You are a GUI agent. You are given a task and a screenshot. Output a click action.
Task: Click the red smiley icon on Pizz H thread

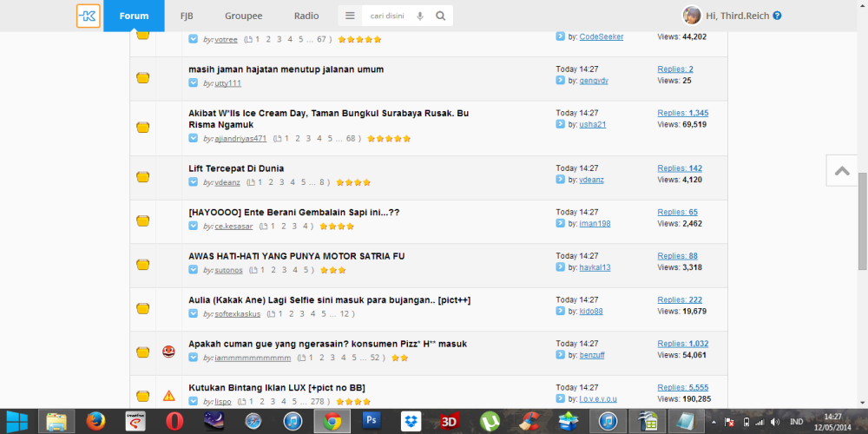coord(169,352)
